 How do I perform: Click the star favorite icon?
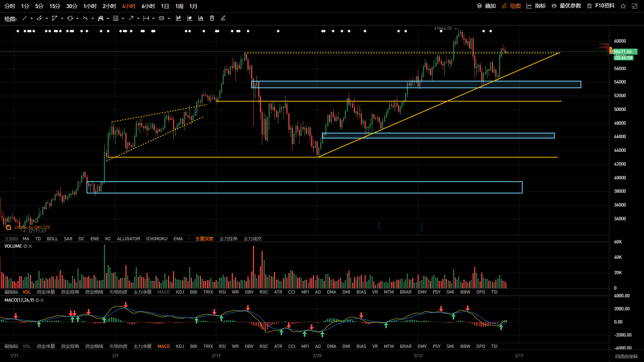pyautogui.click(x=623, y=6)
